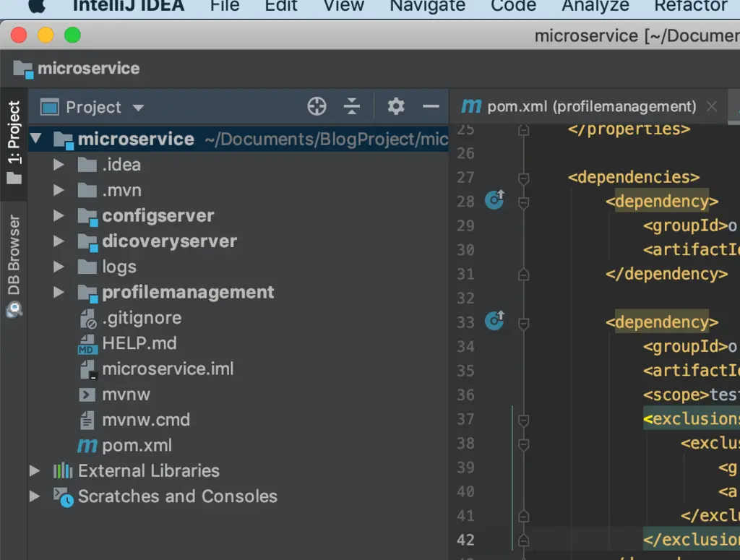Click gutter override icon on line 33
This screenshot has width=740, height=560.
click(494, 320)
